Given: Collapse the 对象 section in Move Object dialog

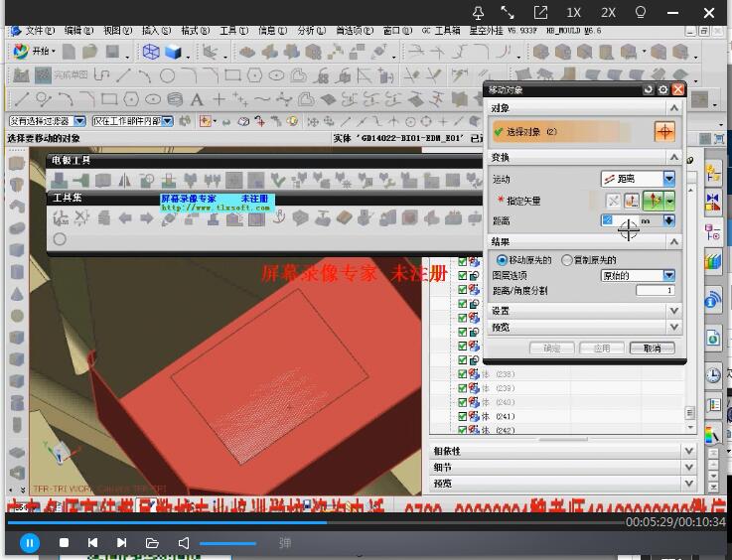Looking at the screenshot, I should pyautogui.click(x=674, y=108).
